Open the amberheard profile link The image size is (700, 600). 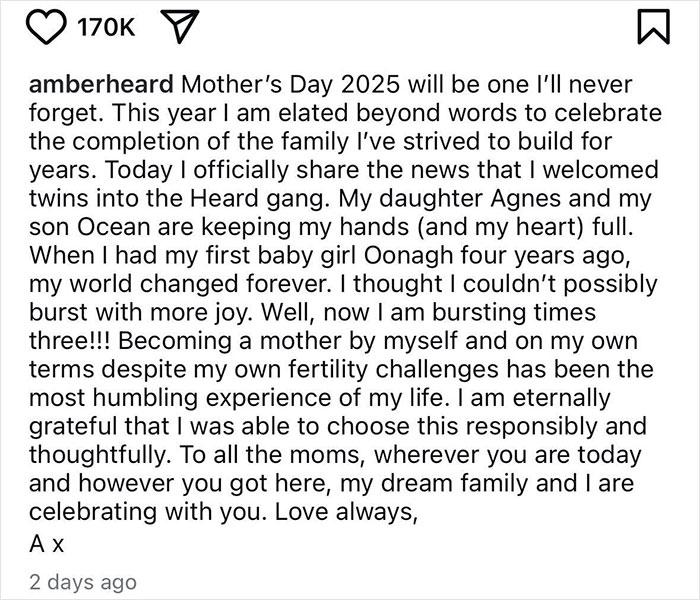tap(101, 84)
